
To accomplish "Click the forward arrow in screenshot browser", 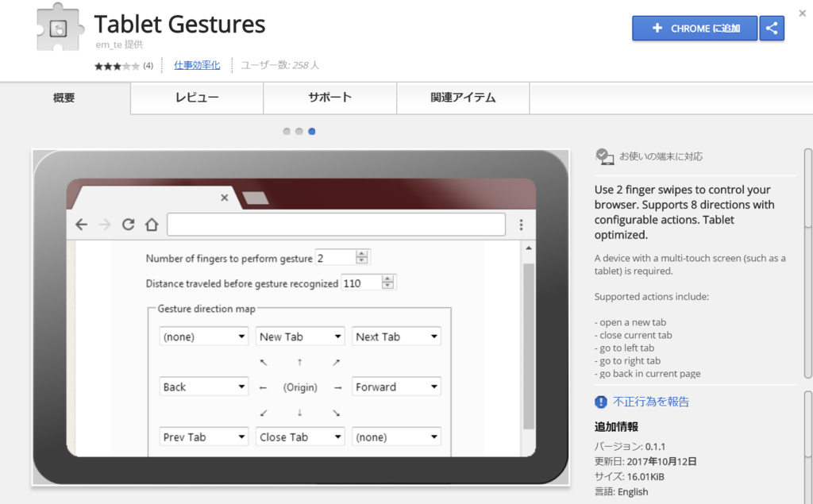I will [x=105, y=225].
